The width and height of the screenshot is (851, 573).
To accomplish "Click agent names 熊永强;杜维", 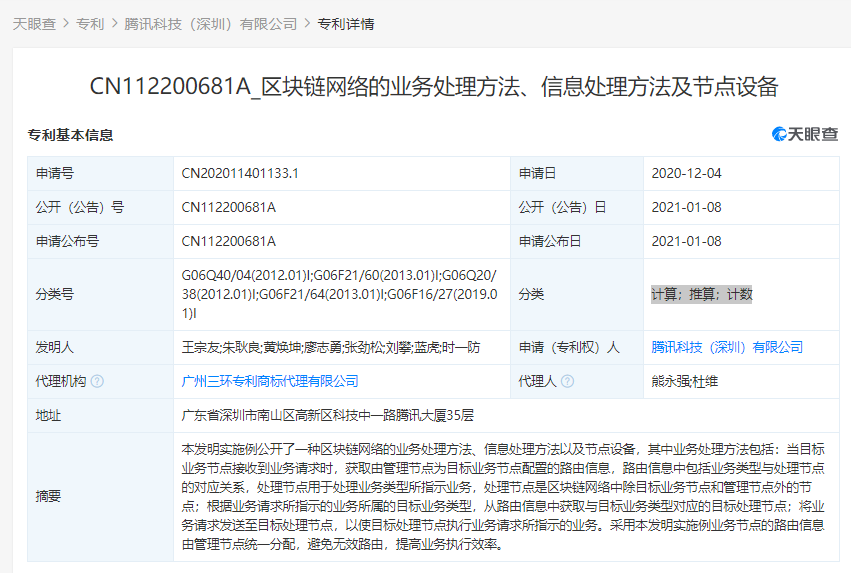I will [684, 381].
